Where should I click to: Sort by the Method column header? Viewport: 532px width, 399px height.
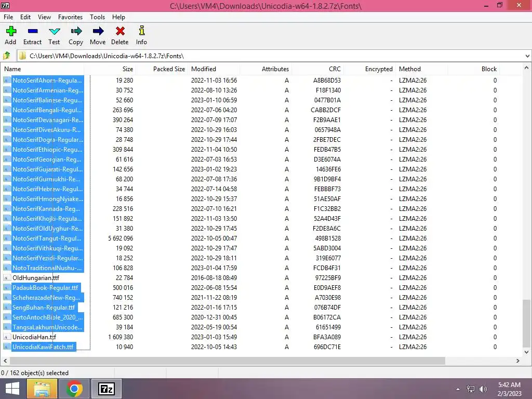(422, 69)
